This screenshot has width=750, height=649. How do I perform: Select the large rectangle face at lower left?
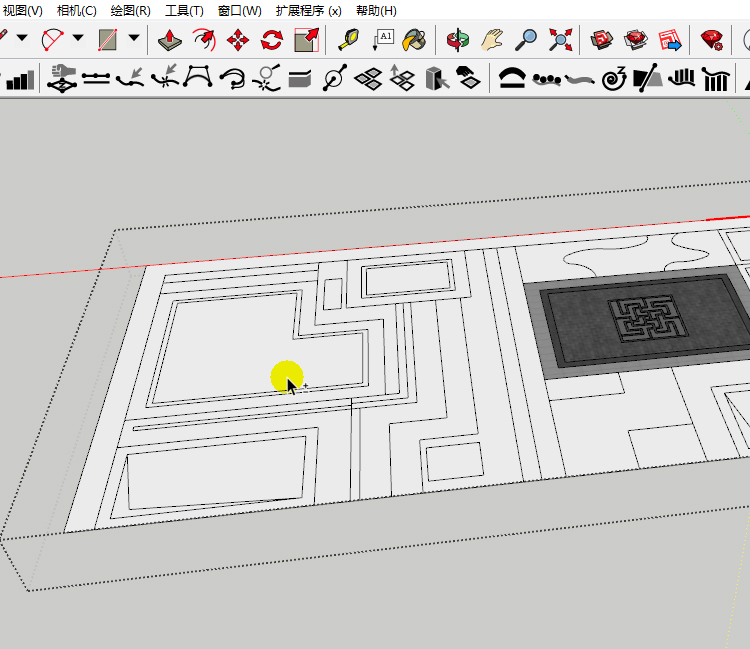(216, 473)
